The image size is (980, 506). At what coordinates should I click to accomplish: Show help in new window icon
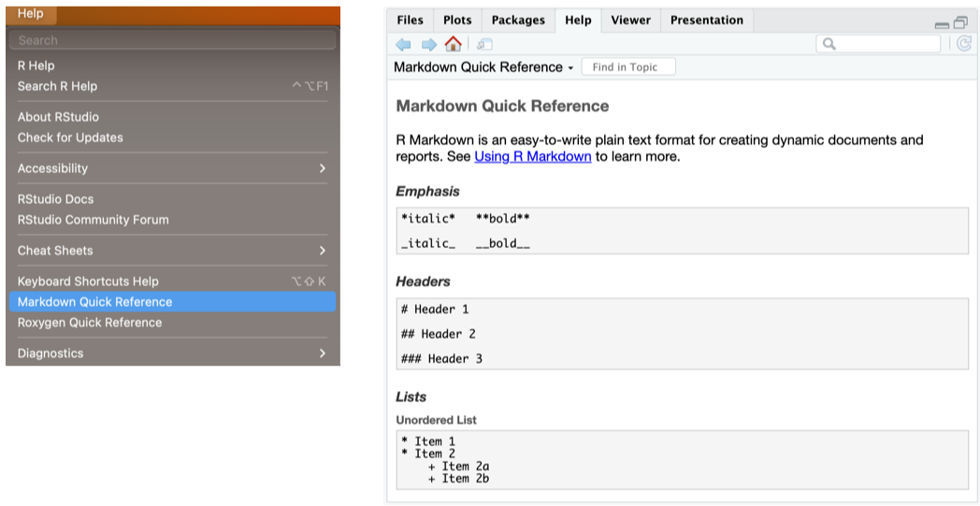[x=484, y=44]
